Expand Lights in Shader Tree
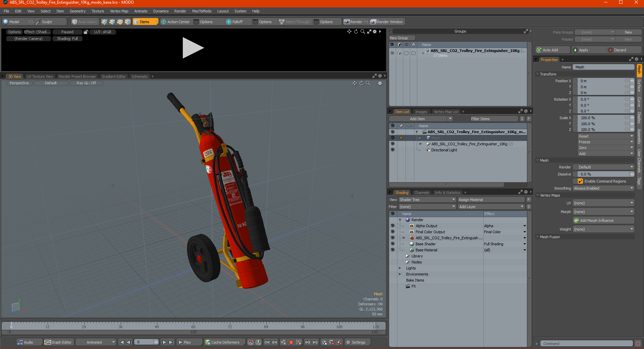The height and width of the screenshot is (349, 644). pyautogui.click(x=400, y=268)
